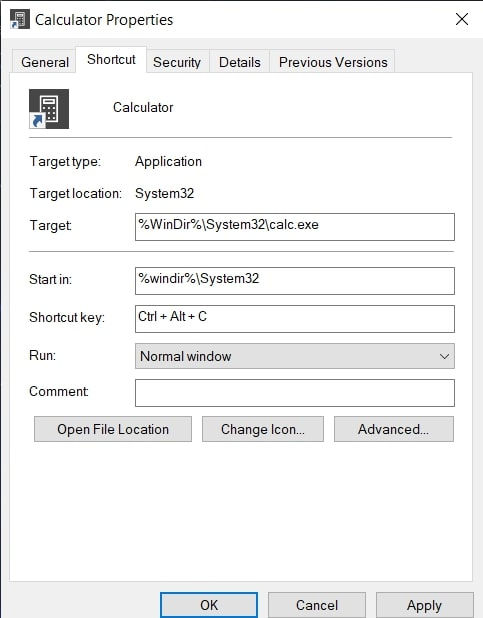This screenshot has width=483, height=618.
Task: Click the 'Start in:' label
Action: coord(50,279)
